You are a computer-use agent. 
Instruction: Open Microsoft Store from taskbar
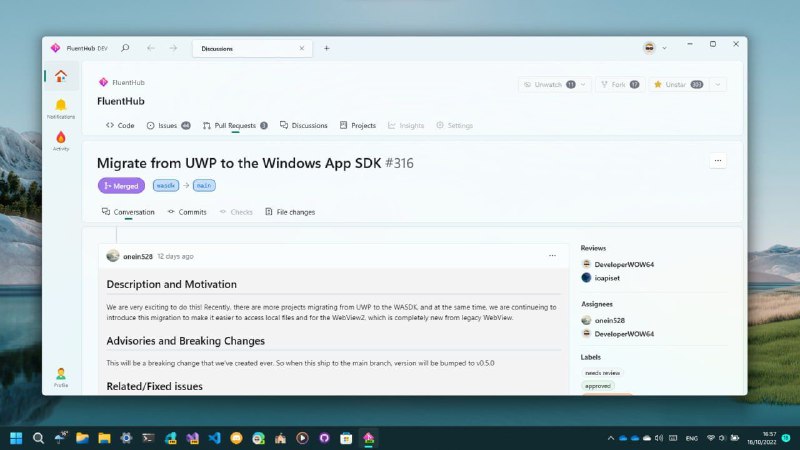pyautogui.click(x=346, y=438)
